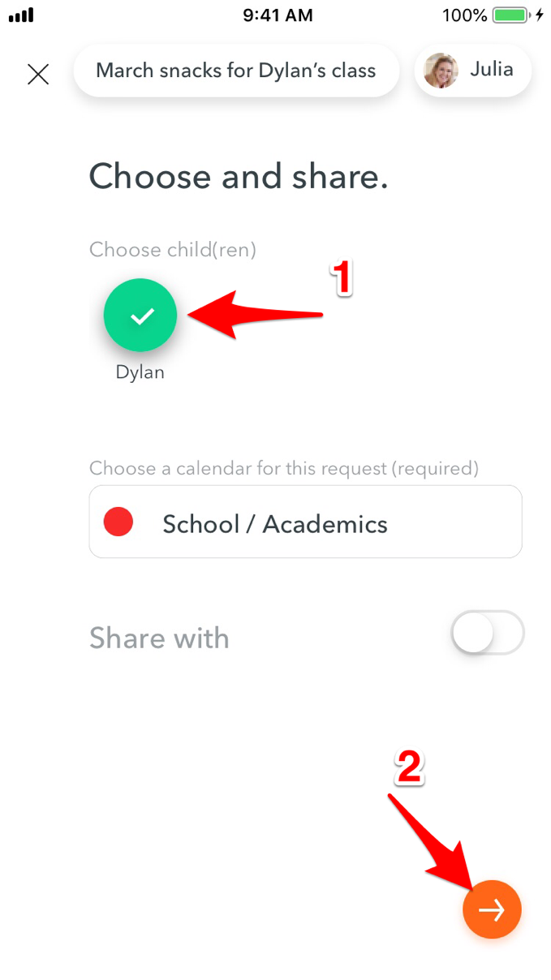551x980 pixels.
Task: Edit the title March snacks for Dylan's class
Action: [x=236, y=71]
